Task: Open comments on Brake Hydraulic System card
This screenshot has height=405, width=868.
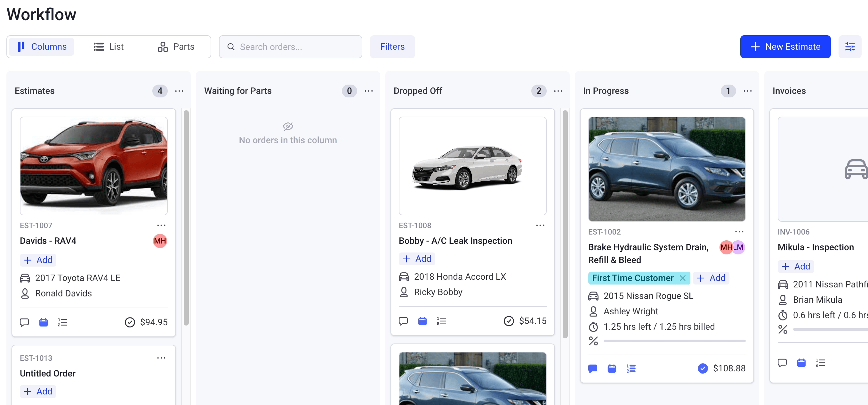Action: (593, 368)
